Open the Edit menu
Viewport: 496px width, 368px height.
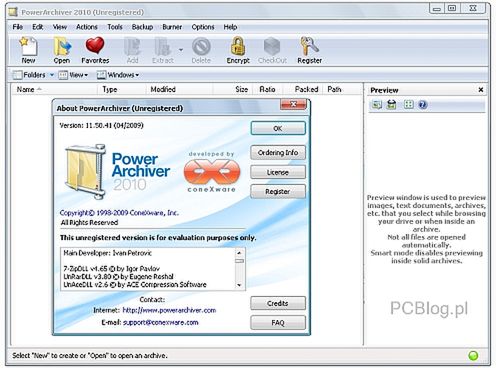[38, 27]
